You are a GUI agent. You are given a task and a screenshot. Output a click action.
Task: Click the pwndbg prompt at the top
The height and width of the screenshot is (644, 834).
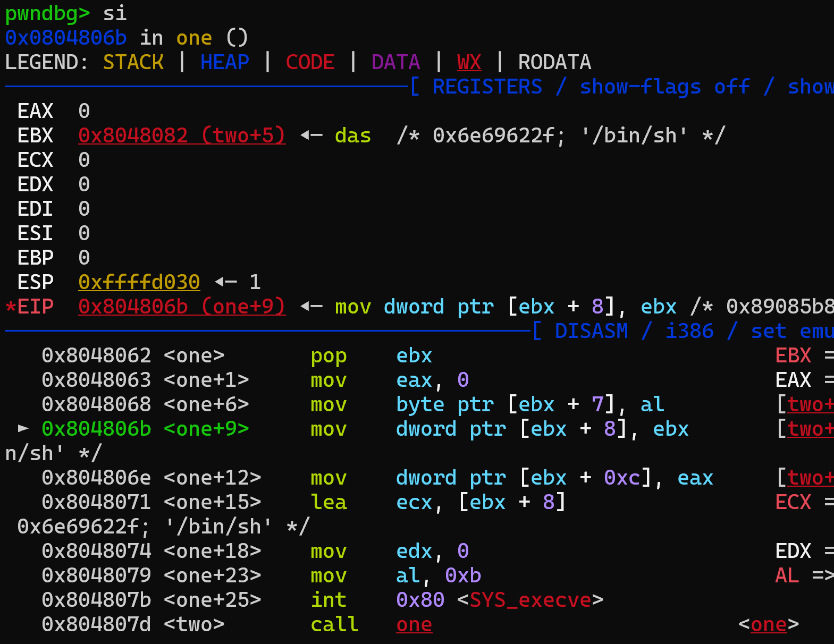(47, 13)
